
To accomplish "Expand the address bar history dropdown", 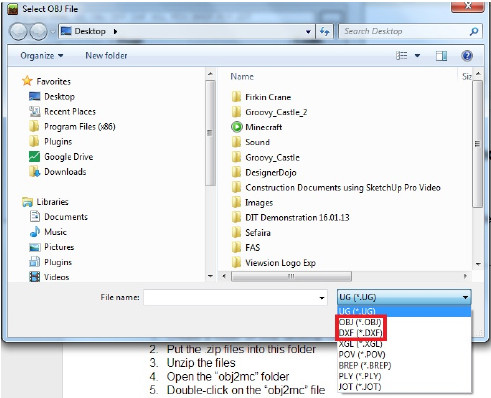I will click(x=308, y=32).
